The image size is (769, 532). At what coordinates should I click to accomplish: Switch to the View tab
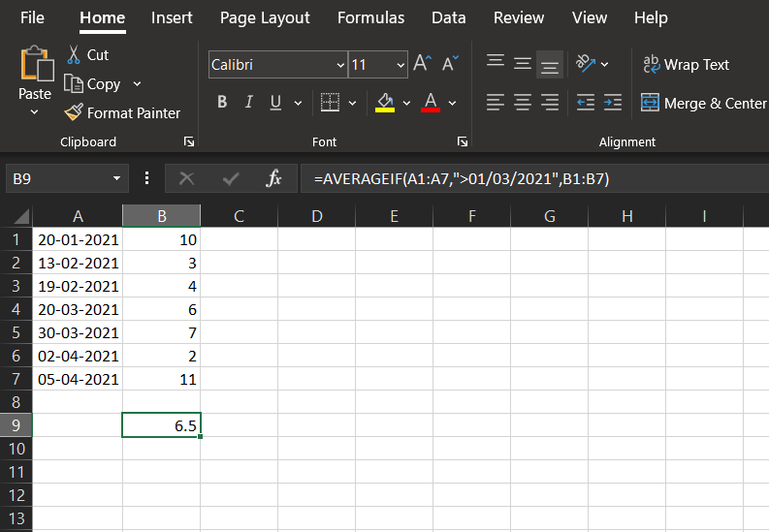[590, 17]
